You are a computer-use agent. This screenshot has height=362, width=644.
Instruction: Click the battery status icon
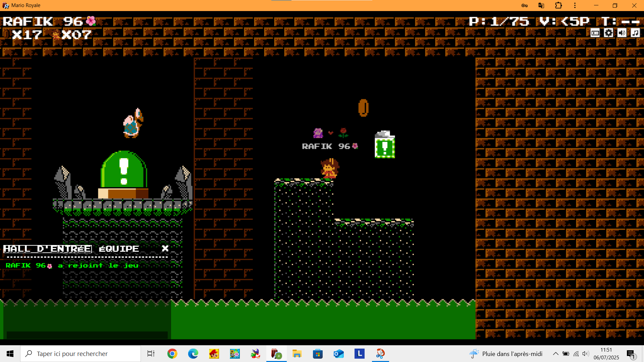[x=566, y=354]
